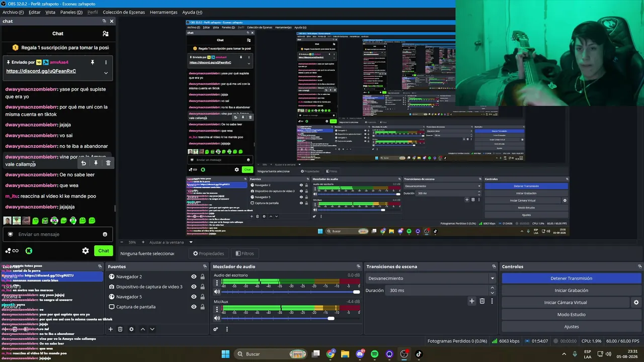Click the green Kick logo icon
The image size is (644, 362).
click(29, 251)
